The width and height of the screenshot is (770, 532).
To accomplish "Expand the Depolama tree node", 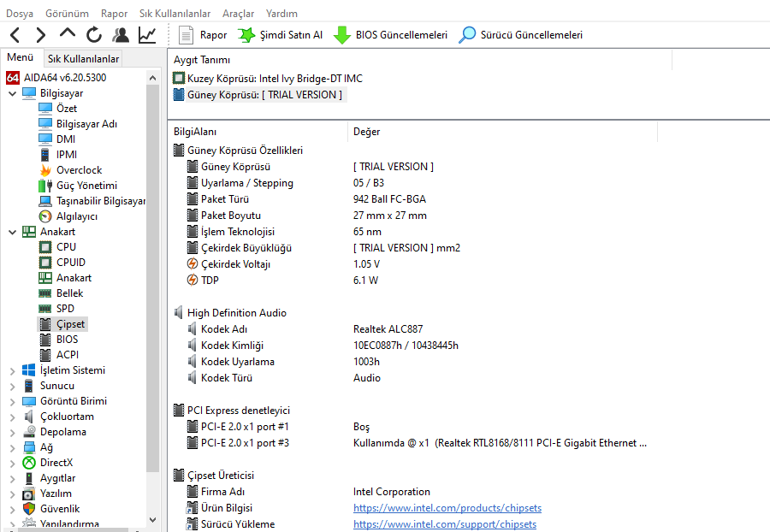I will pyautogui.click(x=13, y=432).
